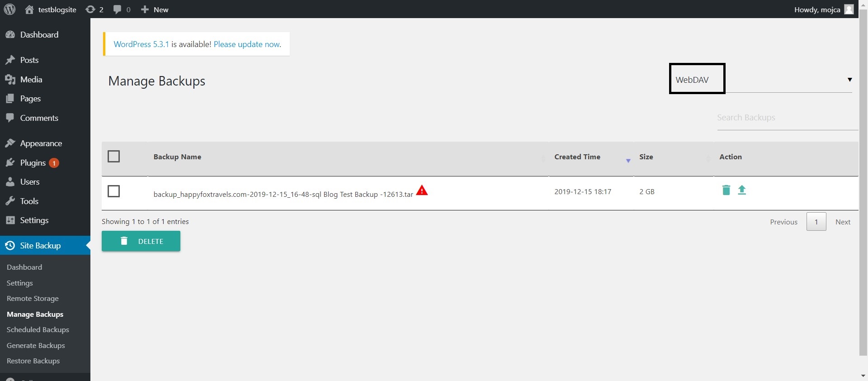This screenshot has width=868, height=381.
Task: Click the WordPress 5.3.1 link
Action: pyautogui.click(x=141, y=44)
